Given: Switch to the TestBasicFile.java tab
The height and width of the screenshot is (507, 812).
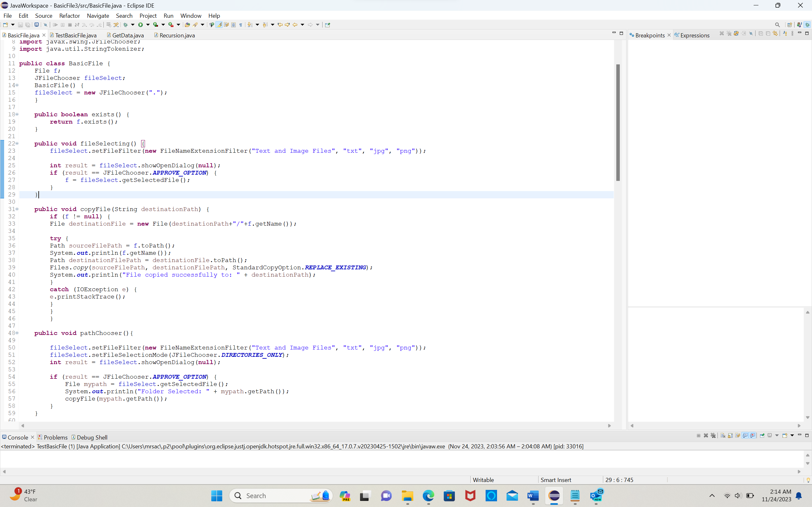Looking at the screenshot, I should pyautogui.click(x=75, y=35).
